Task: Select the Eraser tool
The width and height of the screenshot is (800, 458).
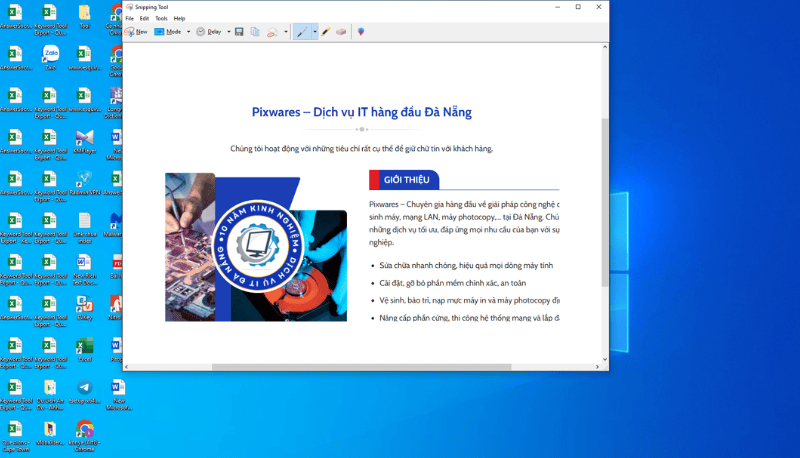Action: [342, 32]
